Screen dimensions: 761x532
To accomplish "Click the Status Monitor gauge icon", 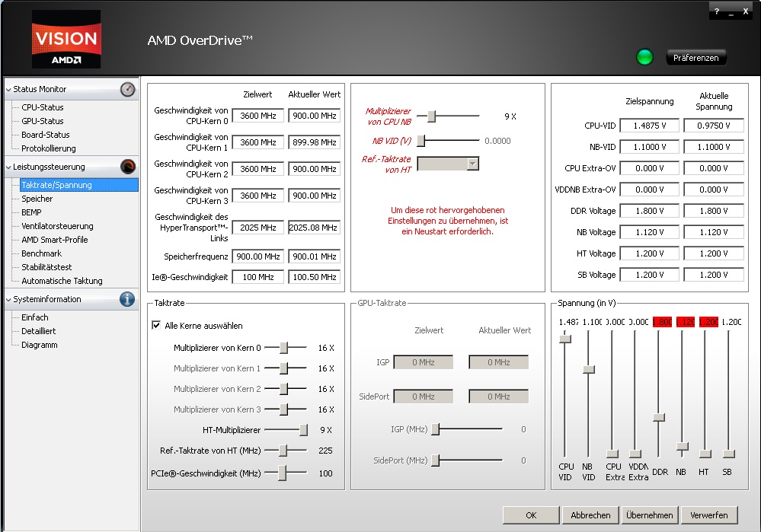I will click(x=128, y=89).
